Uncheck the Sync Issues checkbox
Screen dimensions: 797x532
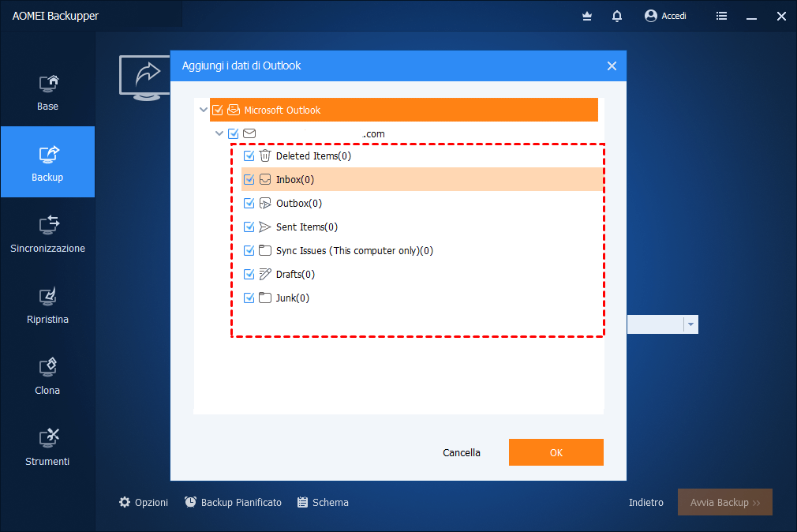(x=249, y=250)
